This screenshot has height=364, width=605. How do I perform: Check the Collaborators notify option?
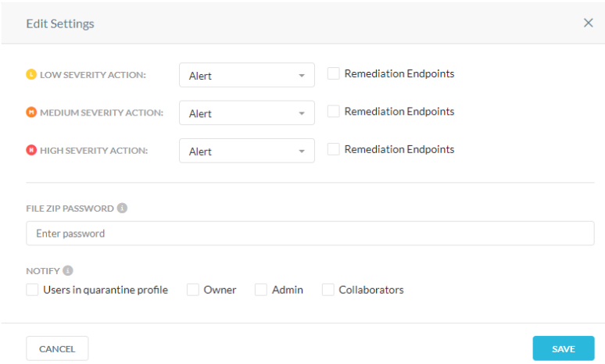pyautogui.click(x=328, y=290)
